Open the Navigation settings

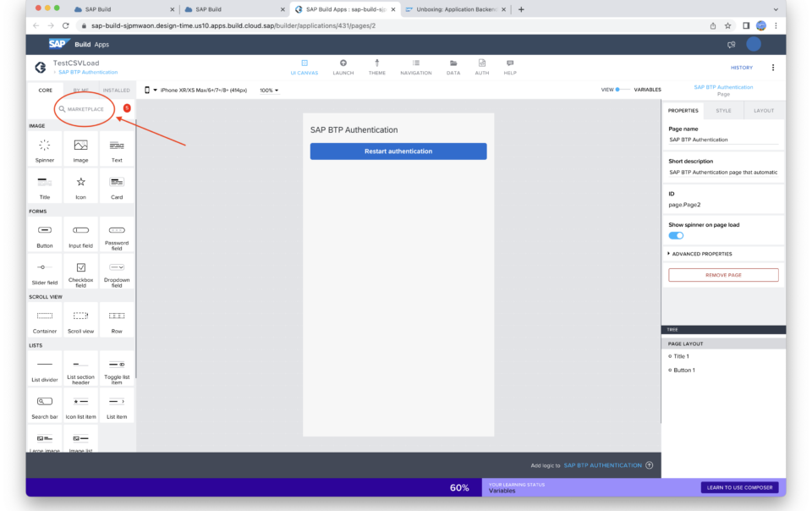coord(416,68)
